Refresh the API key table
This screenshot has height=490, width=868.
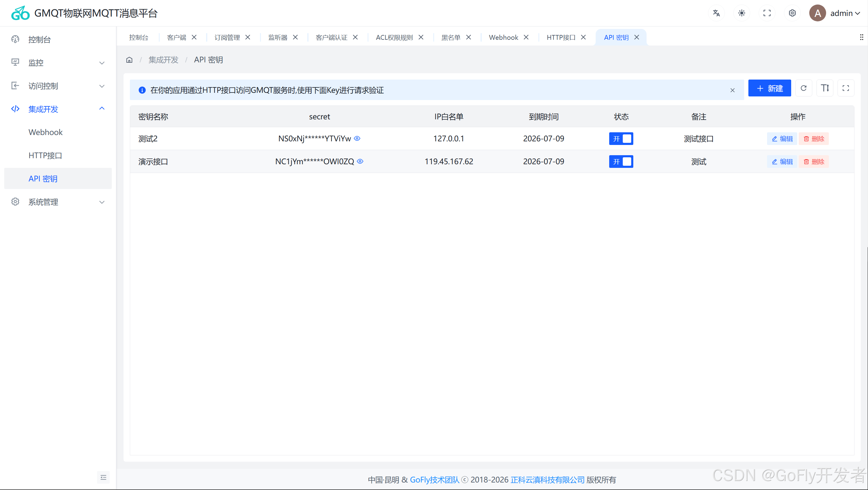tap(804, 88)
